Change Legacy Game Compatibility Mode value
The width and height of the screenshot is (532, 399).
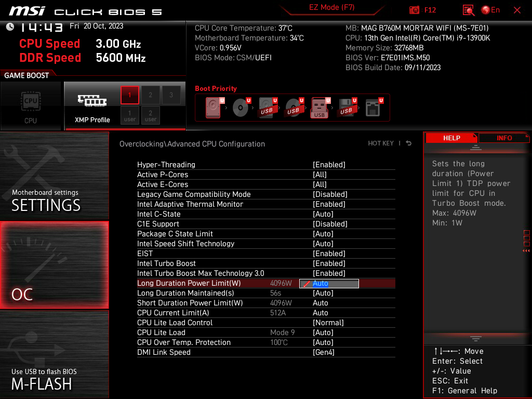click(330, 194)
